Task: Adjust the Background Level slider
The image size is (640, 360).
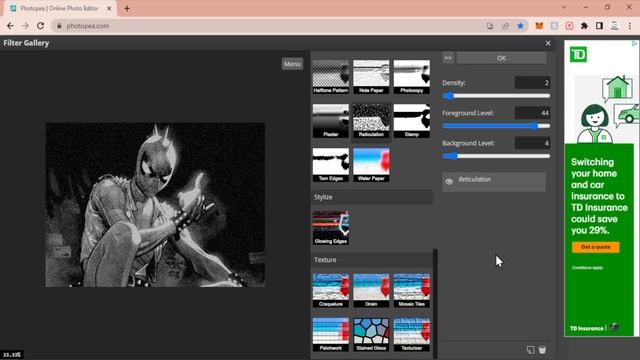Action: click(496, 156)
